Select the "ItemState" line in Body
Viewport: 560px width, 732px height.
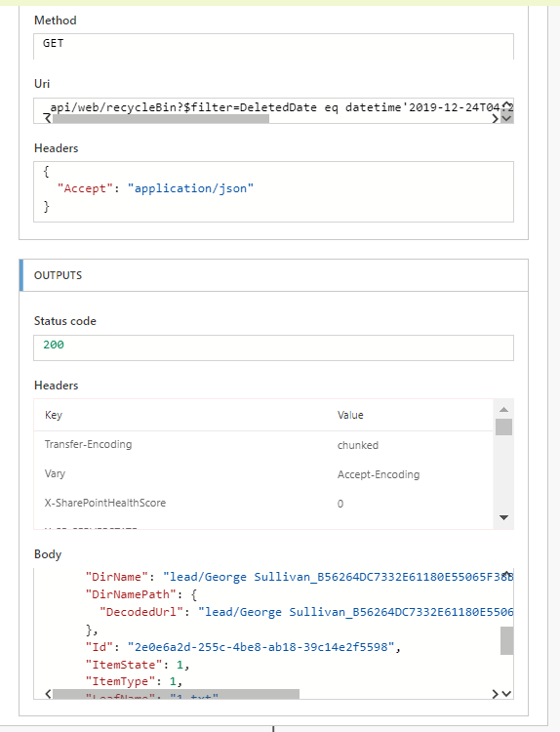138,665
